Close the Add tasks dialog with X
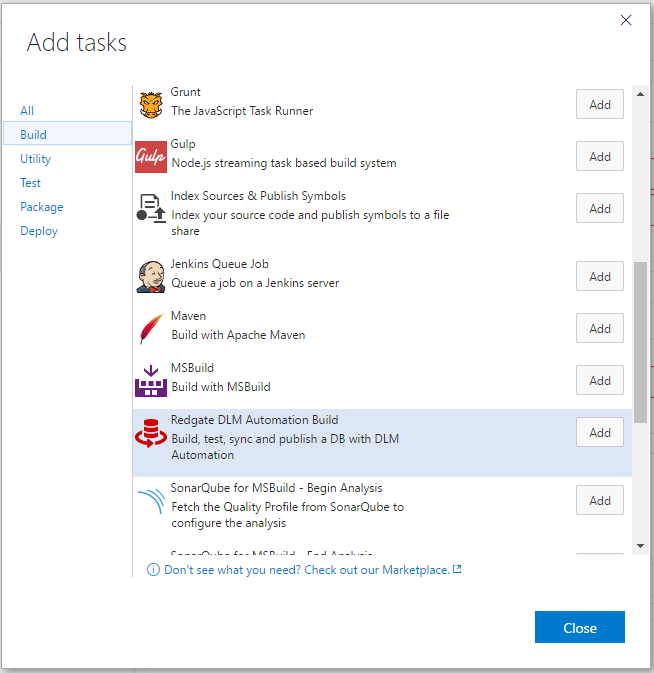Viewport: 654px width, 673px height. pos(626,20)
